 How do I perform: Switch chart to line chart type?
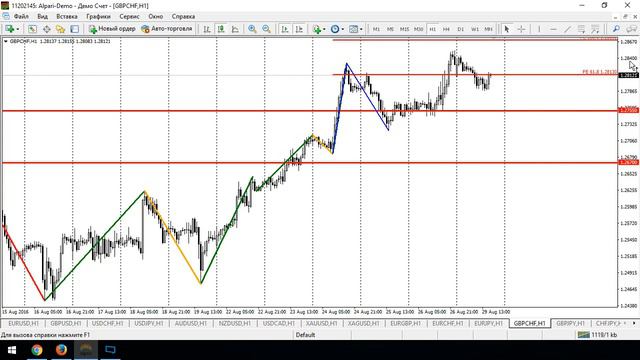click(x=235, y=29)
